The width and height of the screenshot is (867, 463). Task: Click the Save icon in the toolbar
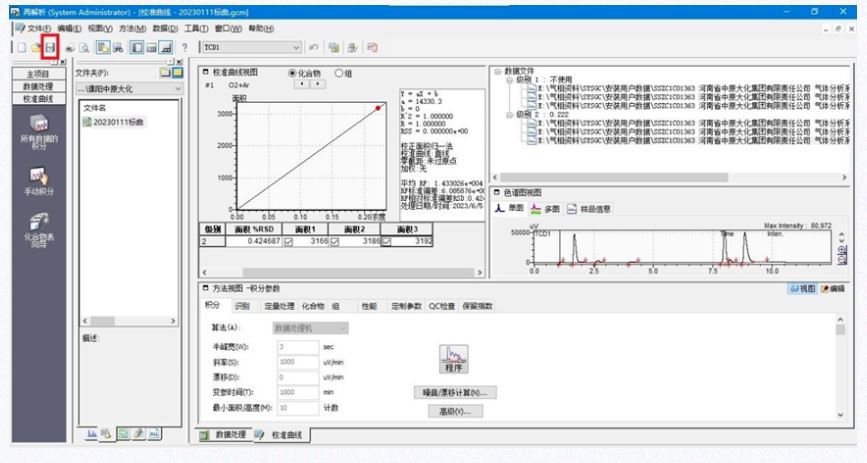[49, 47]
